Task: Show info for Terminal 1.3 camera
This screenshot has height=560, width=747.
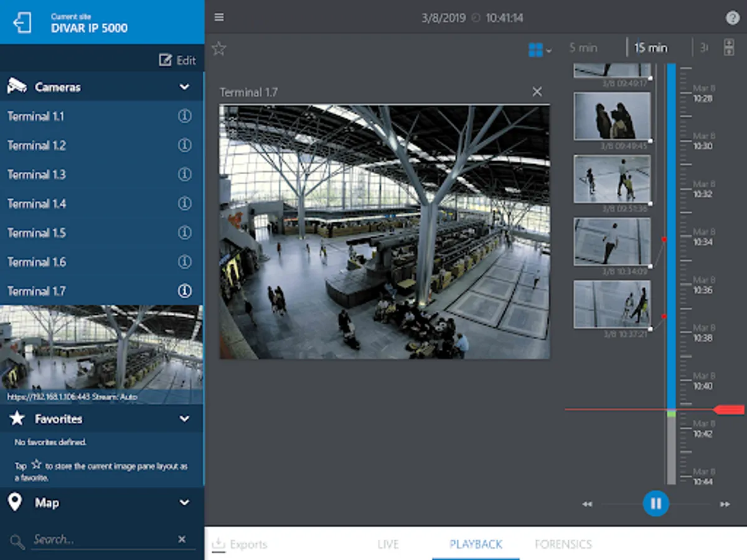Action: coord(184,175)
